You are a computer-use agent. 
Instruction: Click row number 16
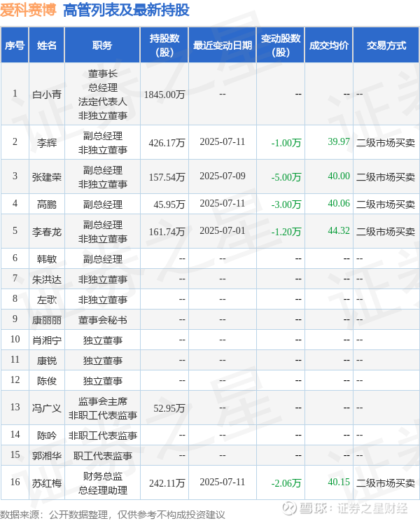coord(15,482)
